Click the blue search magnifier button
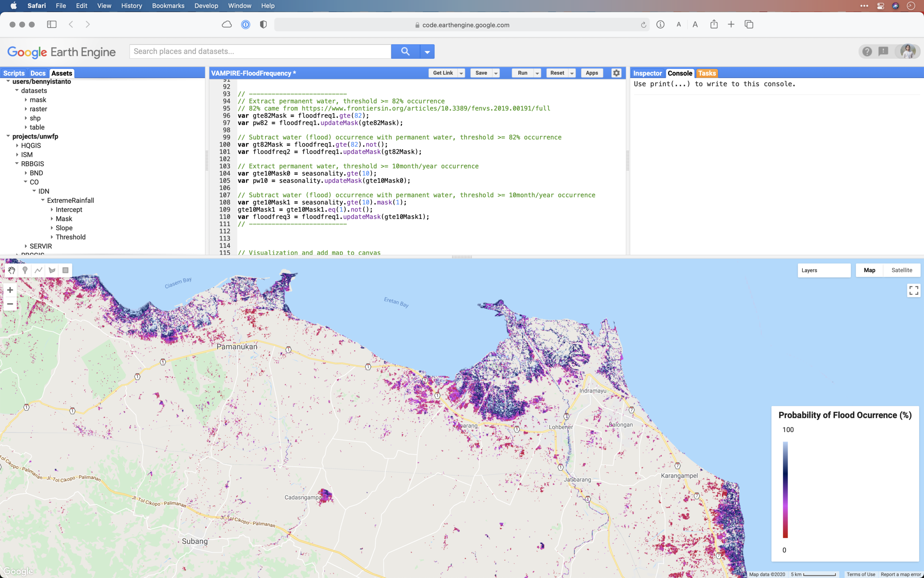The width and height of the screenshot is (924, 578). click(405, 51)
